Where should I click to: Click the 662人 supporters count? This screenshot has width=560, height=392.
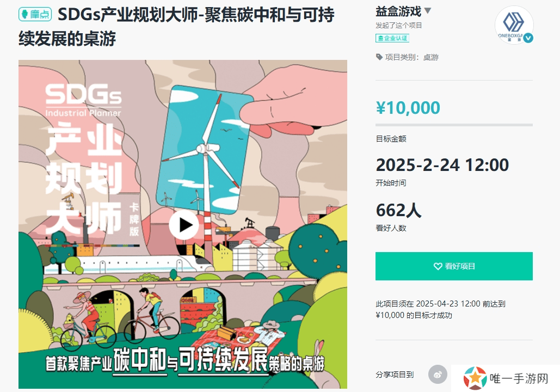398,210
